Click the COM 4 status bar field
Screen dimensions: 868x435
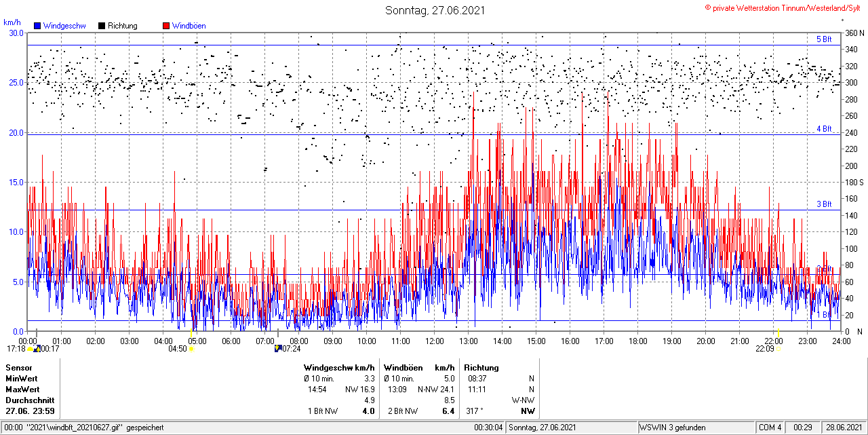771,428
